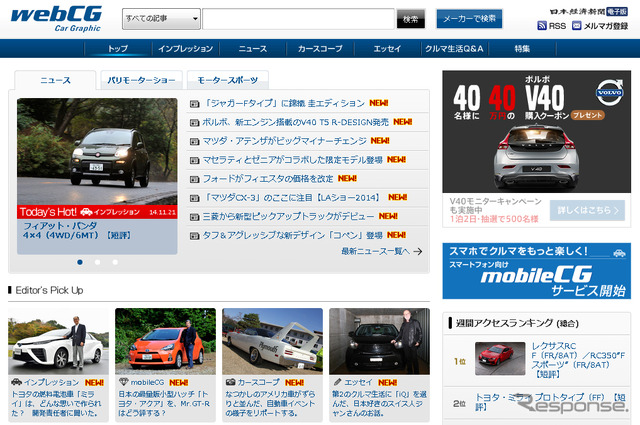The height and width of the screenshot is (425, 640).
Task: Select the パリモーターショー tab
Action: (141, 80)
